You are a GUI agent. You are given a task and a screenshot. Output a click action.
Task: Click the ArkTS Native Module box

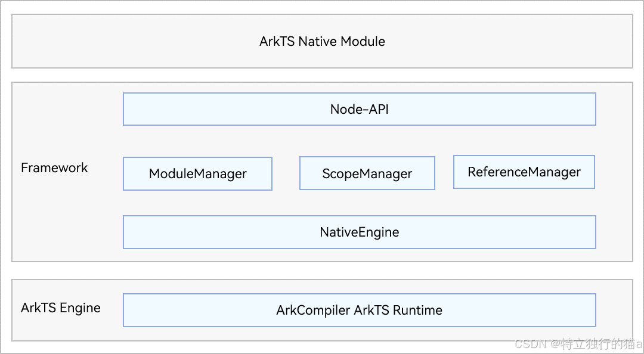click(x=322, y=41)
